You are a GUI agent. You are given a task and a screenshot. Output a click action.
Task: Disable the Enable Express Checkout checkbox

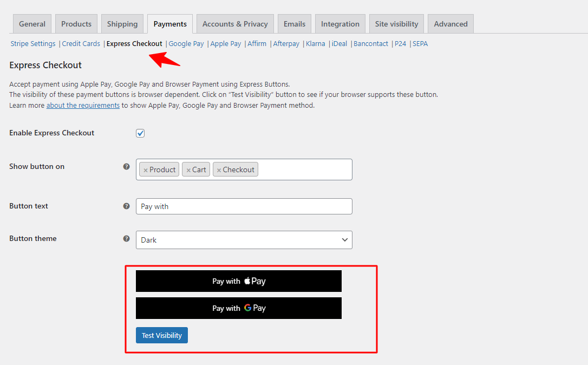pyautogui.click(x=140, y=133)
